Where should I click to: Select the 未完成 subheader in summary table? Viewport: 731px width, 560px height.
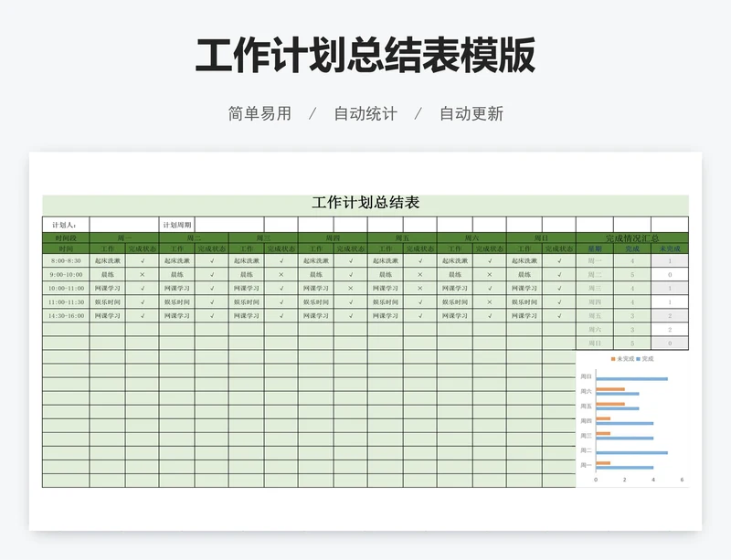670,248
